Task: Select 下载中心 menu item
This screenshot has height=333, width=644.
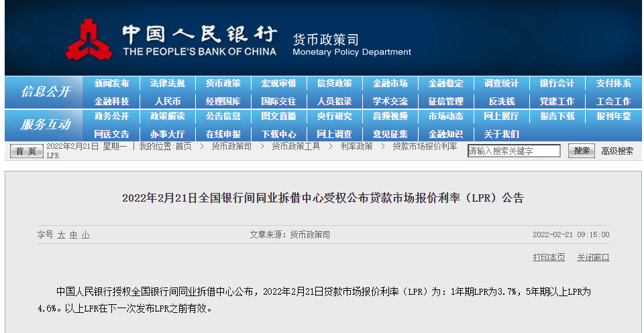Action: click(x=278, y=134)
